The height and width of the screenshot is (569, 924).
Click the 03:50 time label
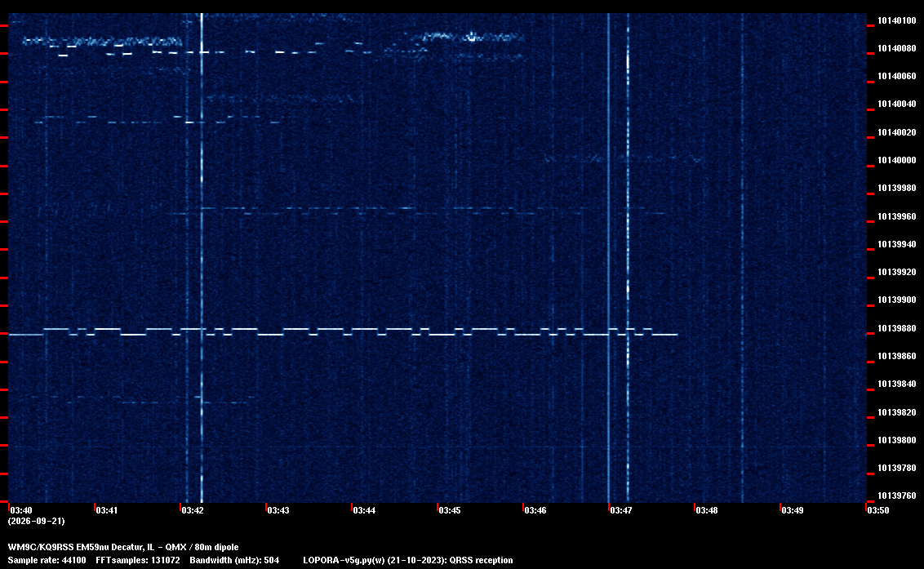tap(878, 510)
